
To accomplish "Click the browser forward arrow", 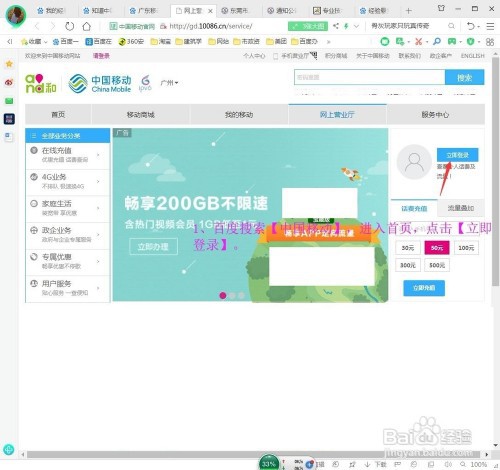I will tap(53, 26).
